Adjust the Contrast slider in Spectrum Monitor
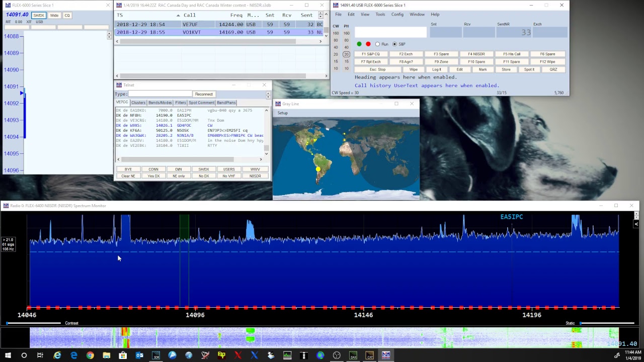 click(33, 323)
